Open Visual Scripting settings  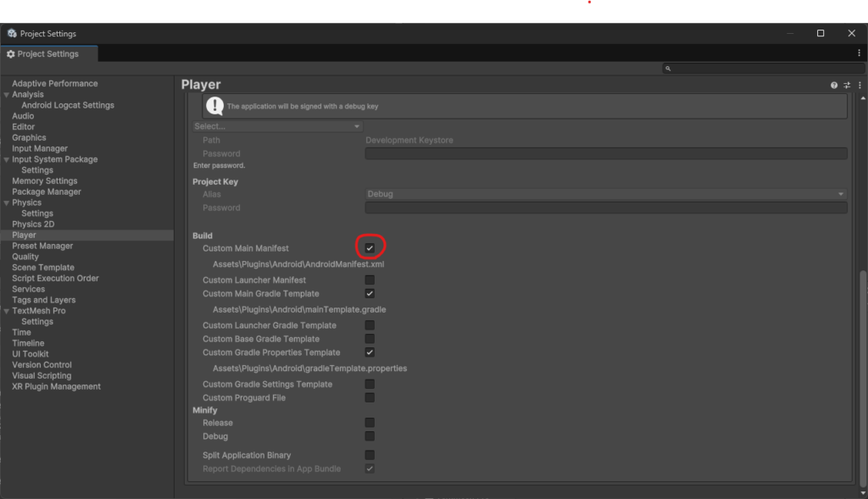(42, 375)
